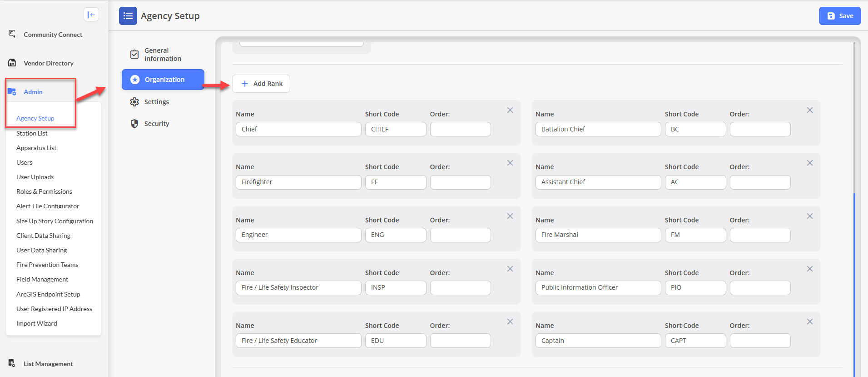The image size is (868, 377).
Task: Remove the Fire Marshal rank entry
Action: coord(809,216)
